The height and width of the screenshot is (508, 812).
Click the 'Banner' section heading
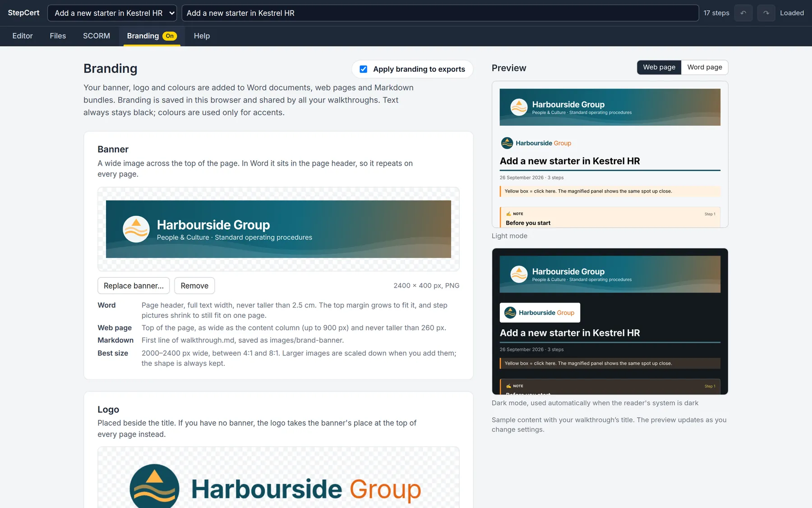click(x=113, y=149)
